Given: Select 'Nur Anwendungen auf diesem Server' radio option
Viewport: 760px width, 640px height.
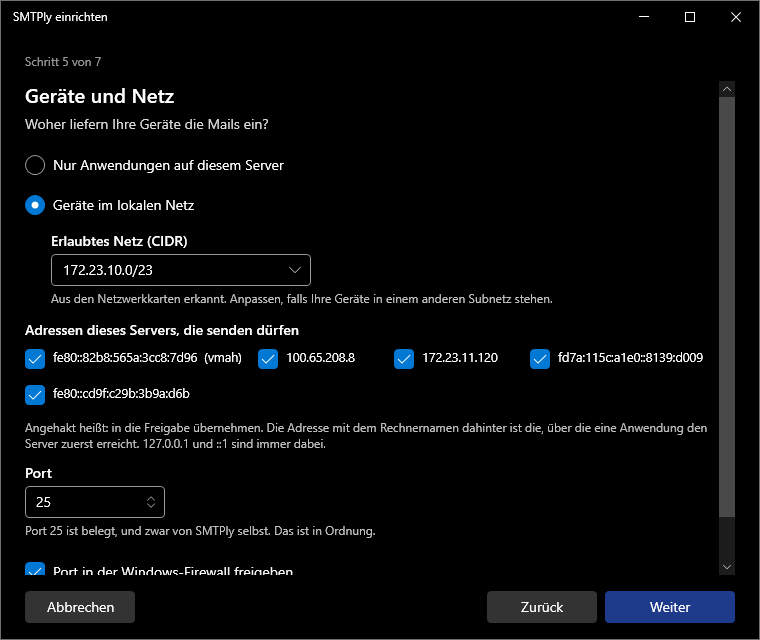Looking at the screenshot, I should [x=35, y=165].
